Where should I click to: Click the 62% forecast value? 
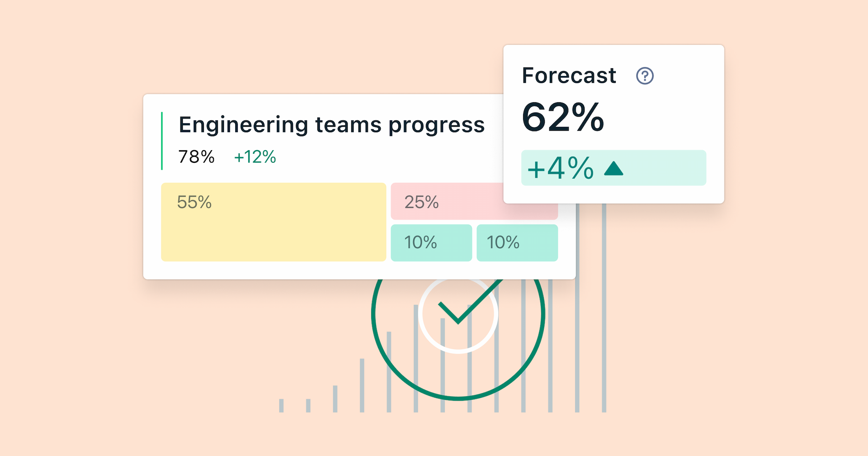click(563, 117)
